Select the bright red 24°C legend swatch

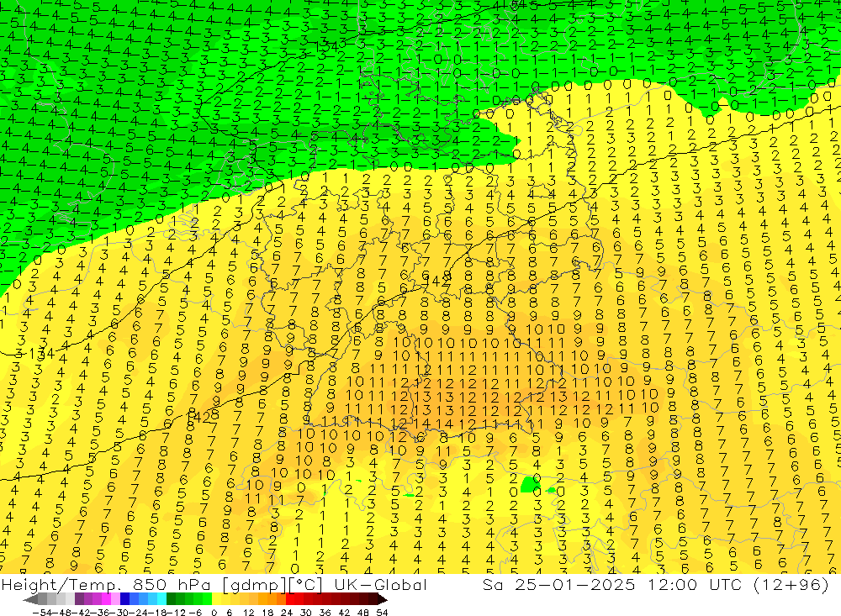click(x=290, y=599)
